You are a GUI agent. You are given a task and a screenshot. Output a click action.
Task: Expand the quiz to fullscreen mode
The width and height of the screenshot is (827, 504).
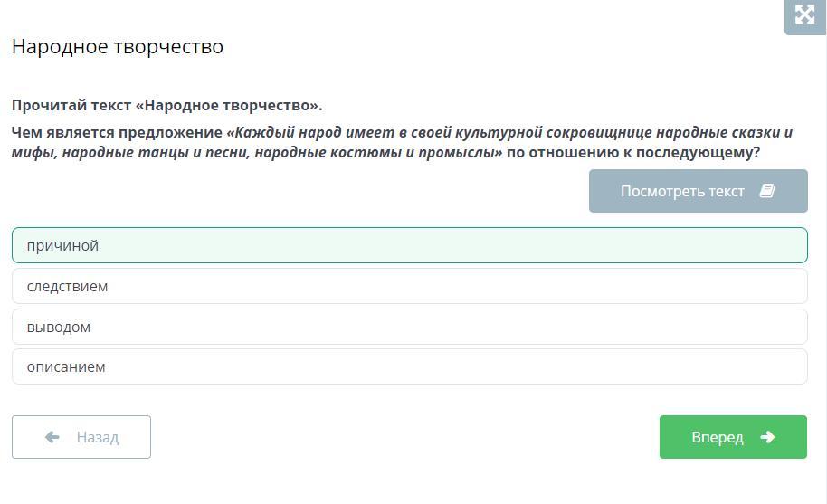(x=805, y=14)
